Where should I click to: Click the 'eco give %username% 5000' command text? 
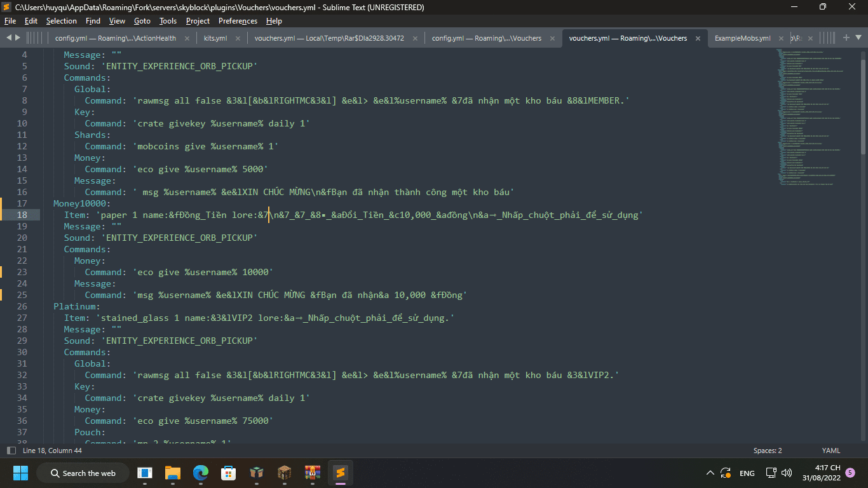[x=200, y=169]
